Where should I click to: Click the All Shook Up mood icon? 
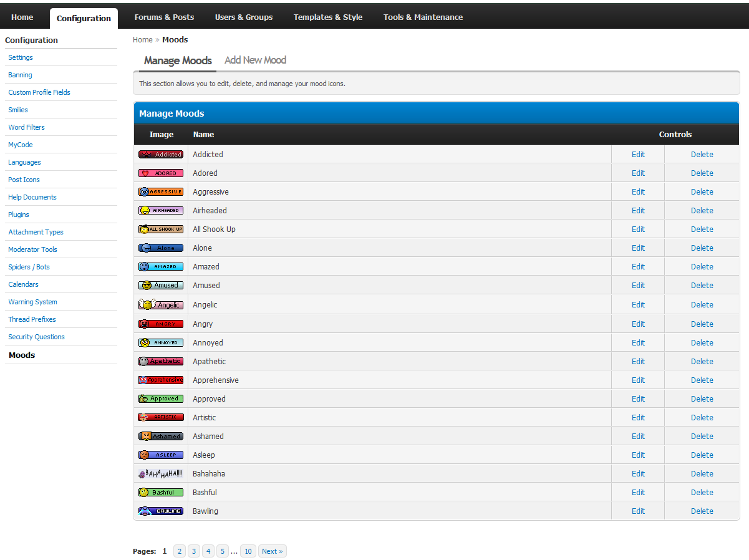(161, 229)
